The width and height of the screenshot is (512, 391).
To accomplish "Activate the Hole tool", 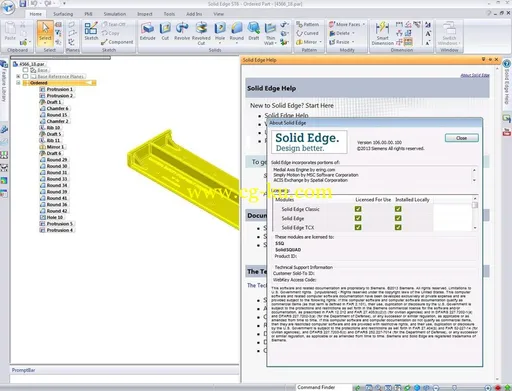I will click(x=220, y=32).
